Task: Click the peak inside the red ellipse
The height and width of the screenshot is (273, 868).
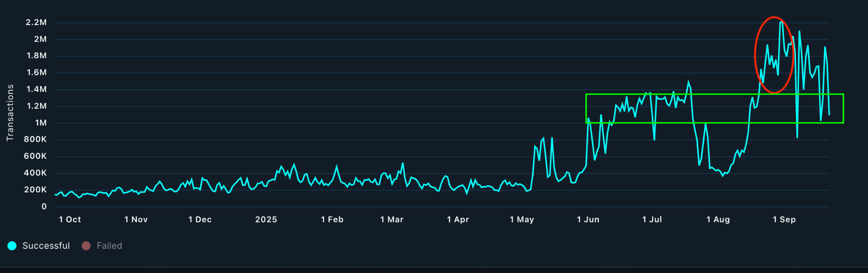Action: click(781, 22)
